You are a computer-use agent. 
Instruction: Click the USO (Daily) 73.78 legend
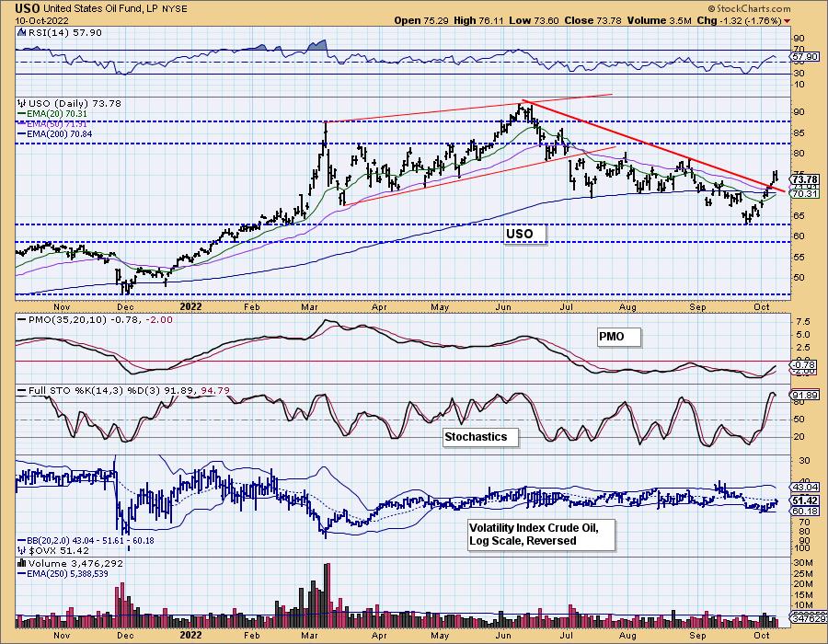point(75,103)
